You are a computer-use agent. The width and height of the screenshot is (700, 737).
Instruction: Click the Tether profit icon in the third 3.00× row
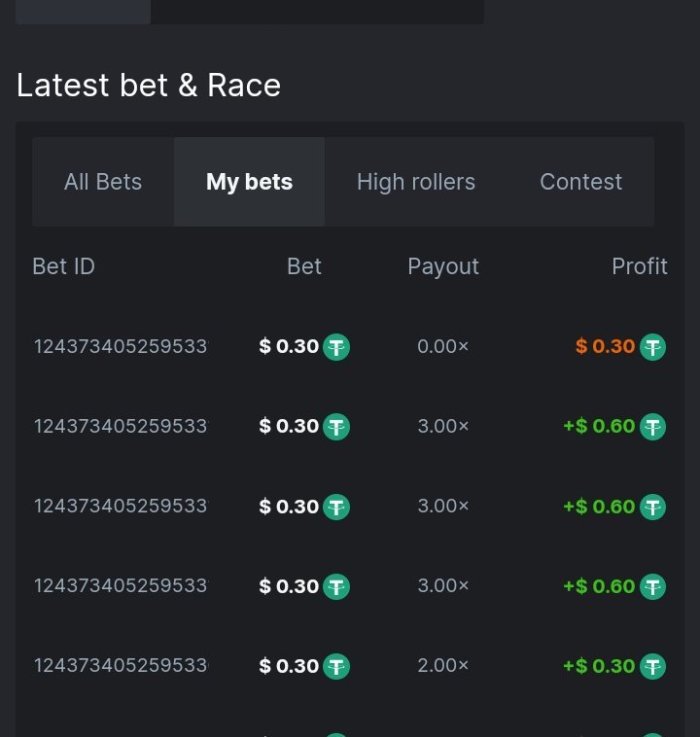pyautogui.click(x=652, y=586)
